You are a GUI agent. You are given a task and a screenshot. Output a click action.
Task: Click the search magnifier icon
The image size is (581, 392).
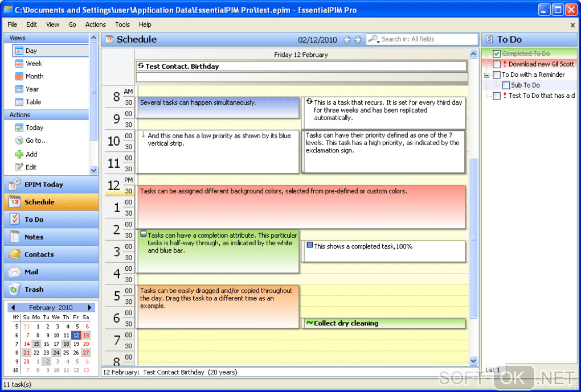(373, 39)
